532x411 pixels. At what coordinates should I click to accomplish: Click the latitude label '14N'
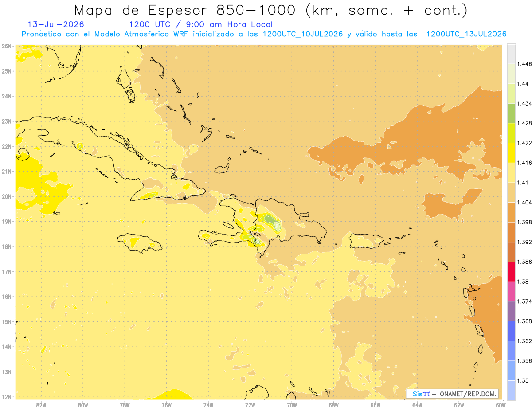7,347
